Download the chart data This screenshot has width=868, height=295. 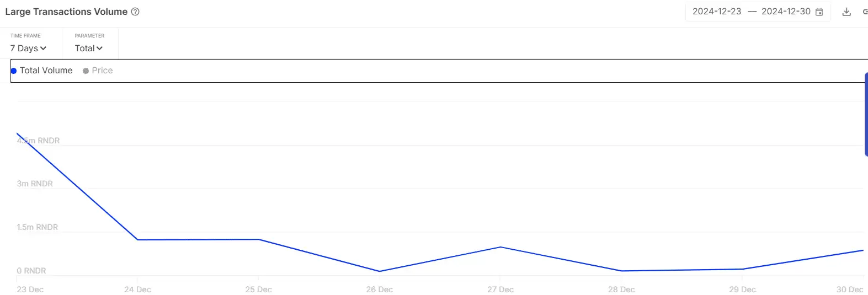pyautogui.click(x=846, y=12)
